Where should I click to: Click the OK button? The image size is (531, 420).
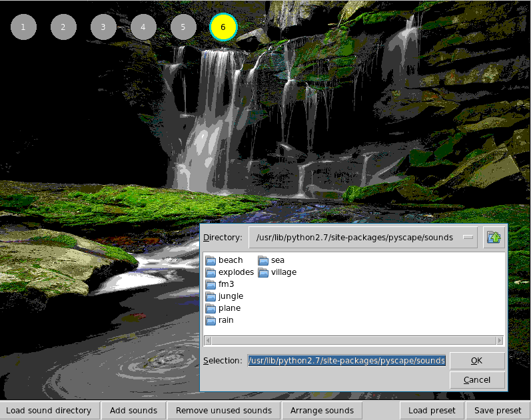coord(476,361)
